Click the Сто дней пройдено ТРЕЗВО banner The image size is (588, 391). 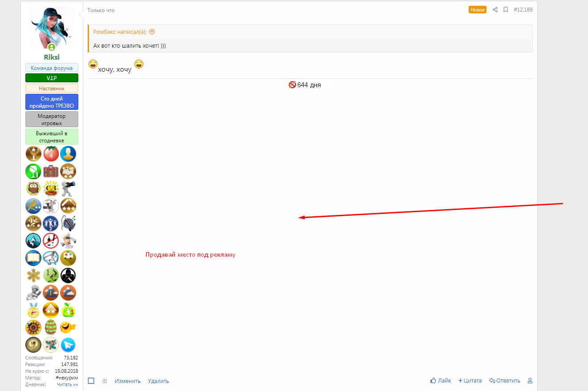[x=52, y=102]
